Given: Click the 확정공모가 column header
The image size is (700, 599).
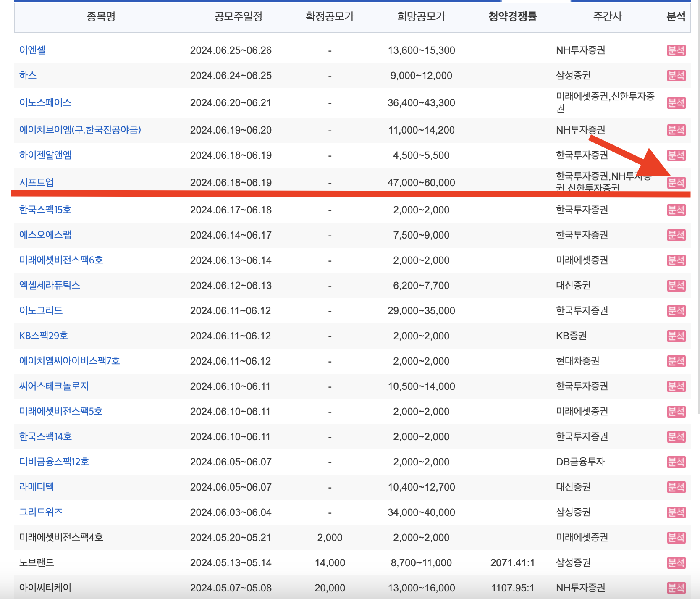Looking at the screenshot, I should coord(330,16).
